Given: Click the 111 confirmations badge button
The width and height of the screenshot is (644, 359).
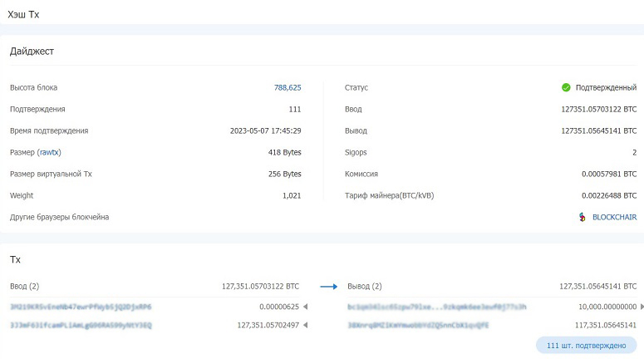Looking at the screenshot, I should pyautogui.click(x=586, y=346).
